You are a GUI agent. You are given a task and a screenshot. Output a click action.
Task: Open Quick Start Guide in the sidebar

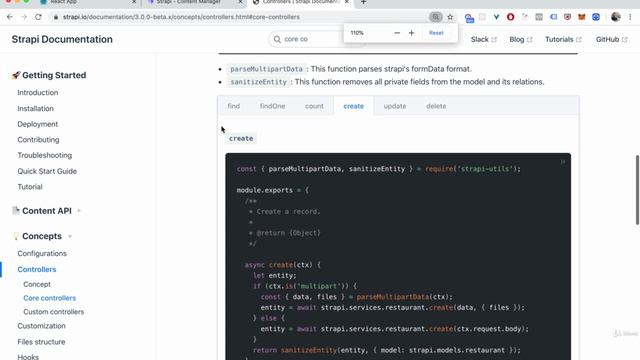pyautogui.click(x=47, y=171)
